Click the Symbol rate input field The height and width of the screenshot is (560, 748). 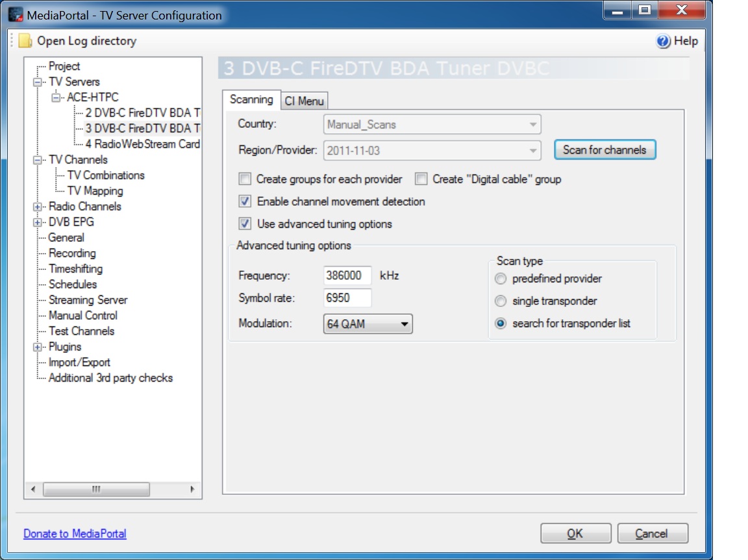click(347, 298)
